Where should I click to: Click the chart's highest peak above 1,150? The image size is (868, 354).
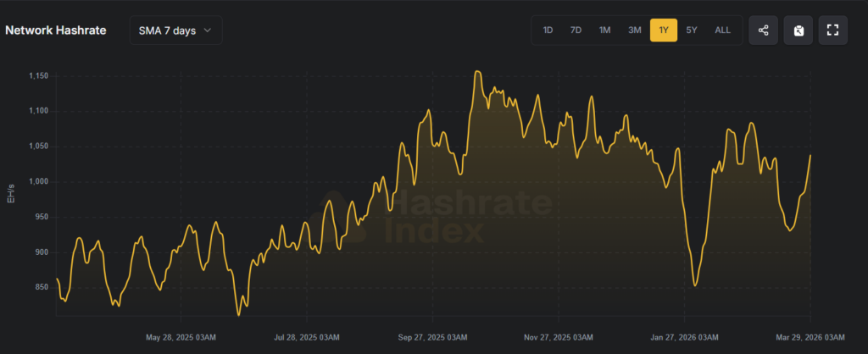pyautogui.click(x=478, y=72)
